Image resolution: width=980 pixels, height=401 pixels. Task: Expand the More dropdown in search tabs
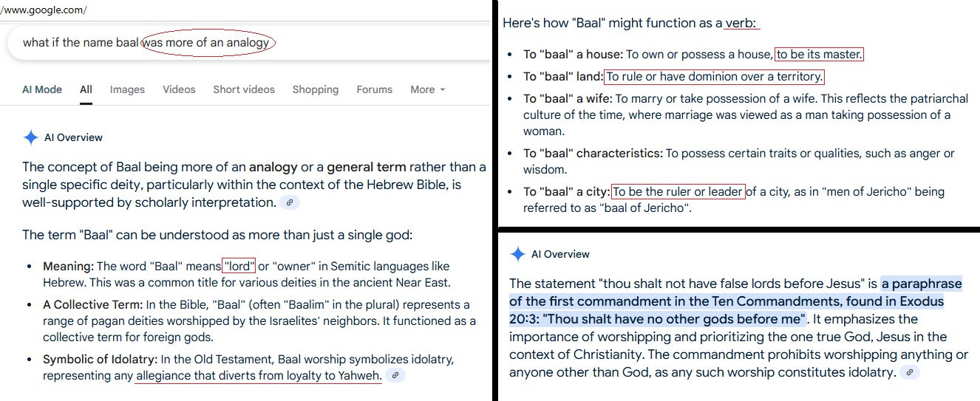(428, 89)
